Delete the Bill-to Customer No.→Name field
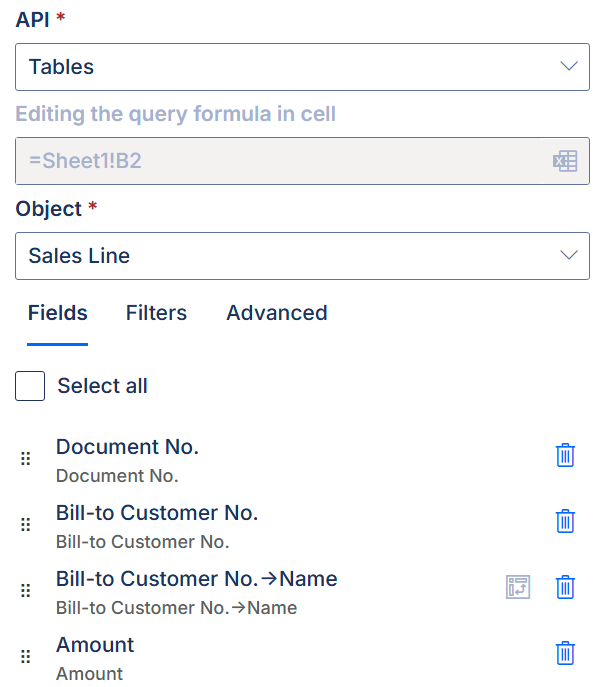Screen dimensions: 610x687 pos(565,587)
